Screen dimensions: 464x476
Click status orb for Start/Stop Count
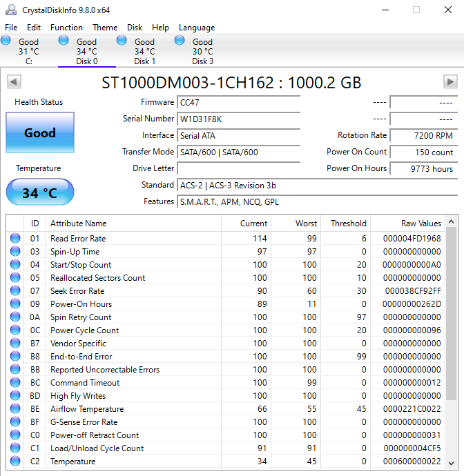[x=15, y=264]
